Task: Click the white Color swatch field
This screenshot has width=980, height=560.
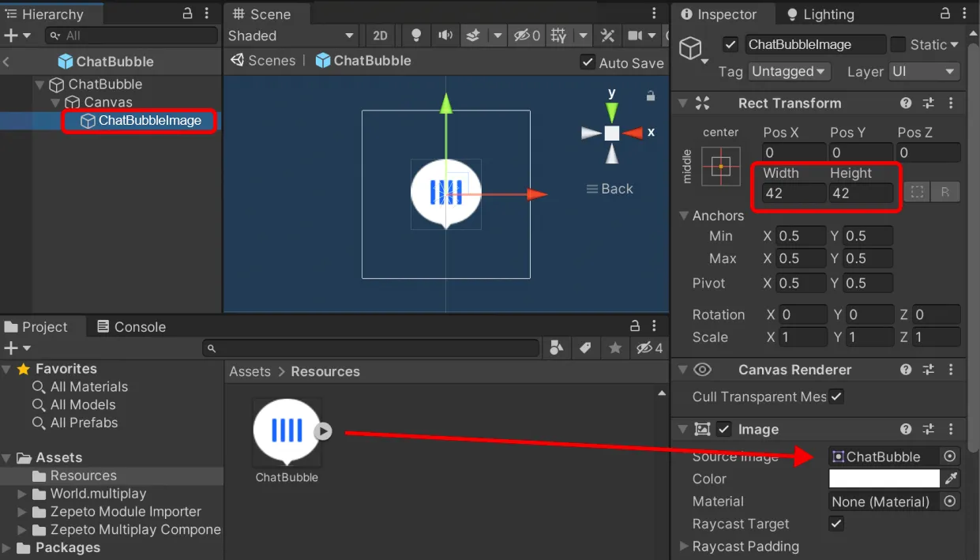Action: pyautogui.click(x=884, y=479)
